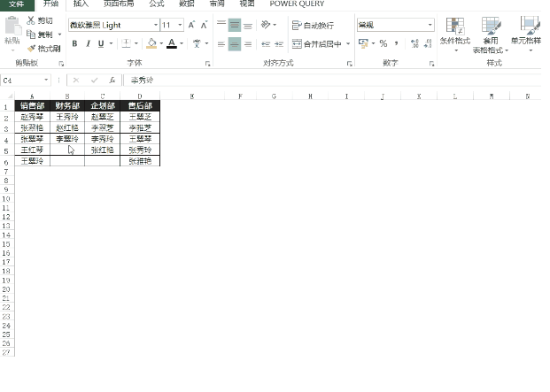The height and width of the screenshot is (392, 550).
Task: Switch to the 页面布局 tab
Action: (x=119, y=4)
